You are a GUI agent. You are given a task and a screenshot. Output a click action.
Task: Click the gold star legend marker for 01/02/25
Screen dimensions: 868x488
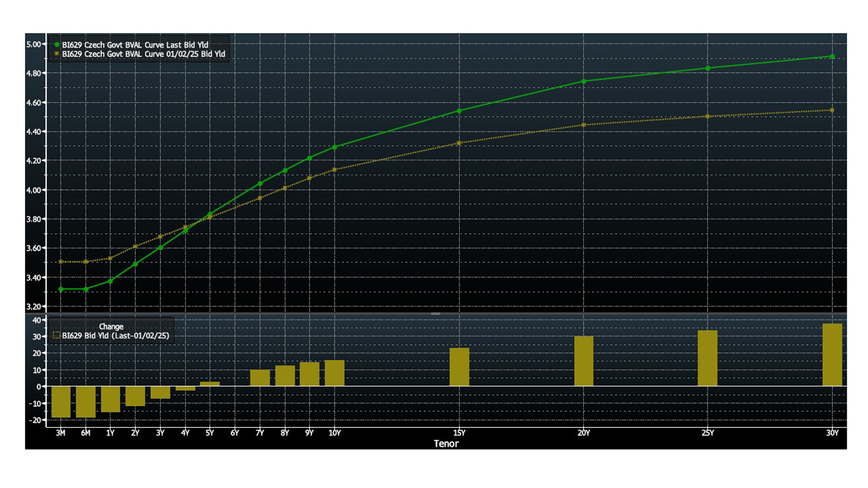tap(56, 54)
